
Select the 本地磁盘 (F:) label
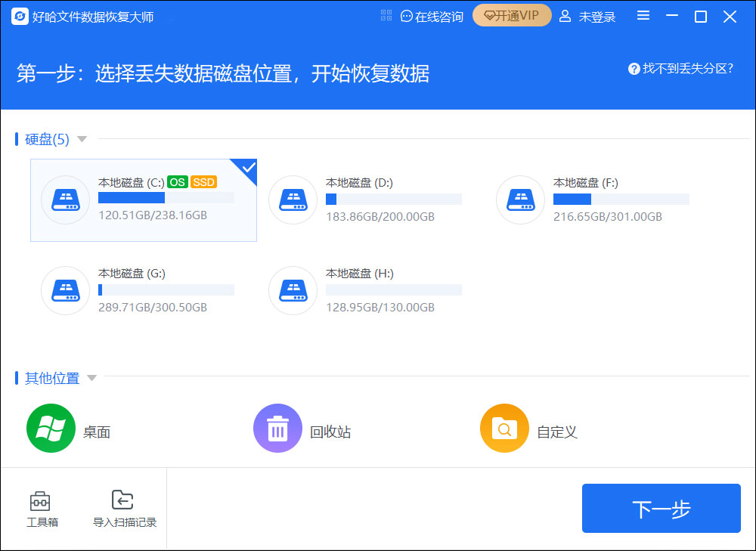tap(586, 183)
